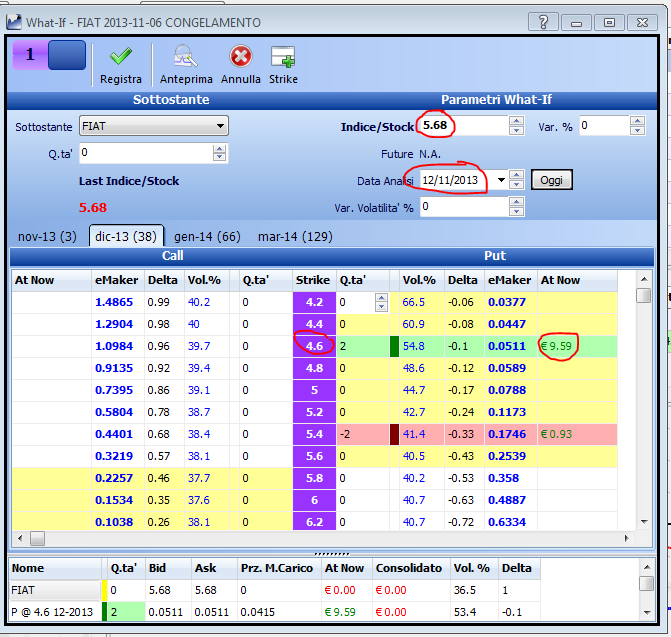Click the horizontal scrollbar thumb under options grid
The image size is (671, 637).
point(37,538)
